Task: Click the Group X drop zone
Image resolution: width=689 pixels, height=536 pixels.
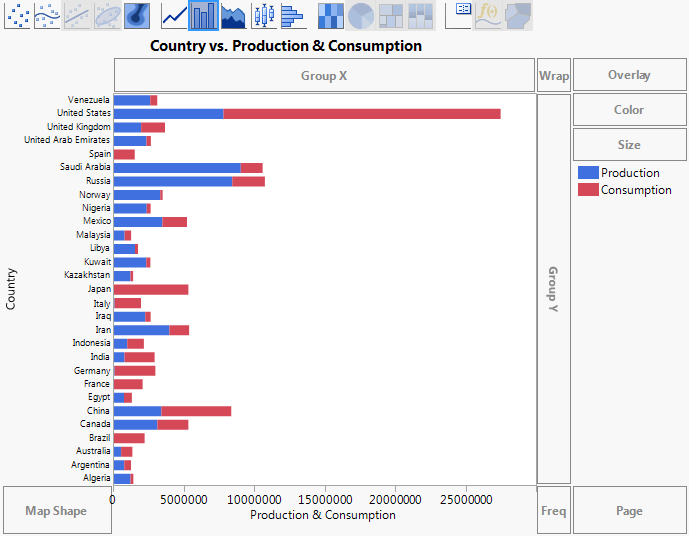Action: [x=324, y=75]
